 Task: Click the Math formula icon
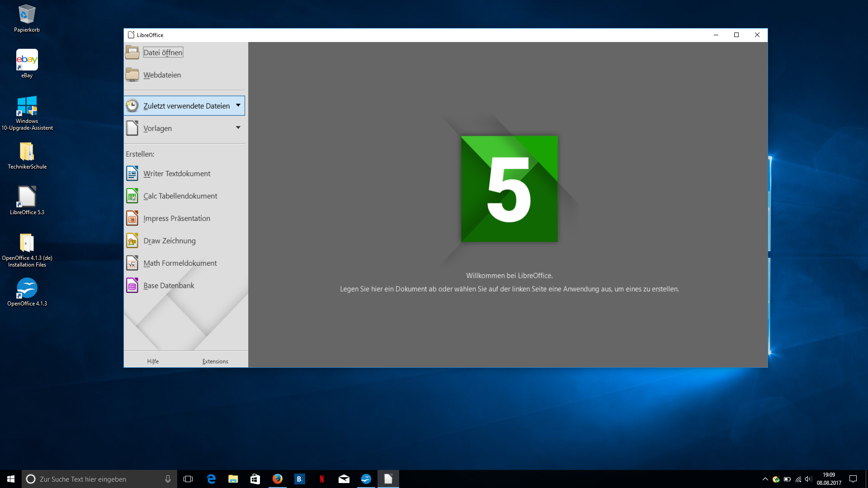(x=132, y=263)
